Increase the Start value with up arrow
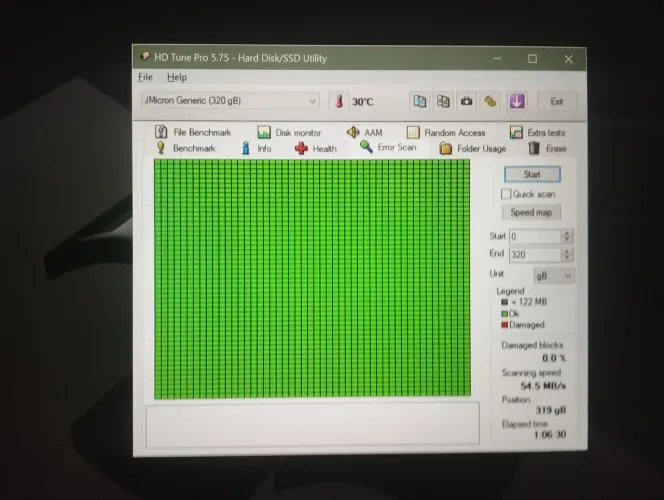Screen dimensions: 664x500 (567, 233)
